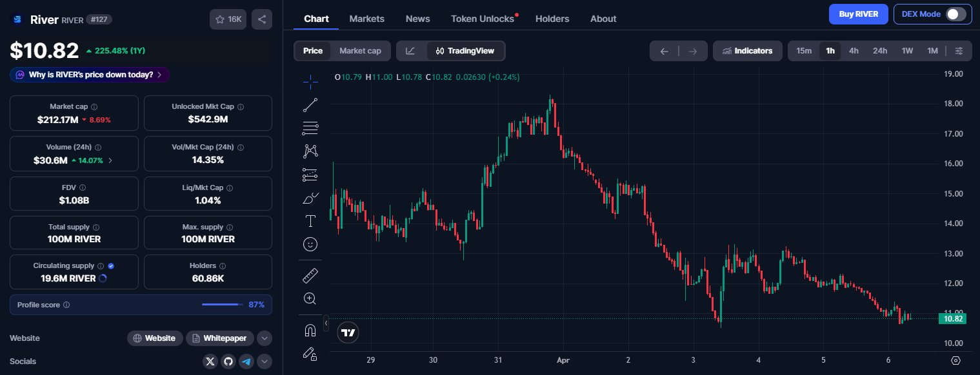
Task: Click the zoom in magnifier tool
Action: 310,298
